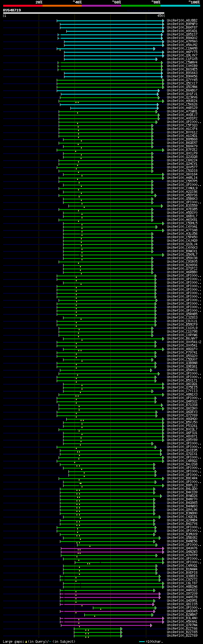Select the UniRef100_B8MB68 label
The height and width of the screenshot is (644, 203).
click(x=182, y=139)
